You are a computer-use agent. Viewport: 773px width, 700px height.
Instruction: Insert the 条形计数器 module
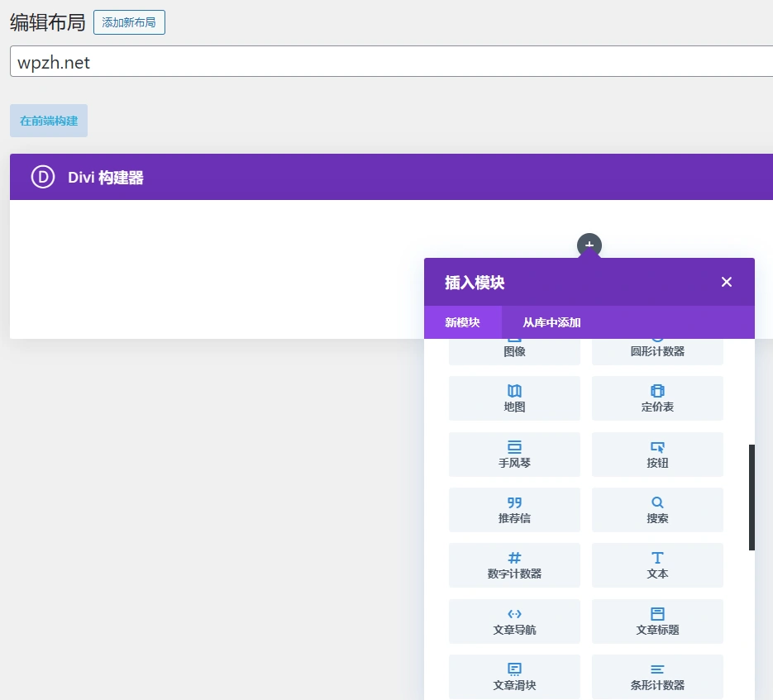click(x=656, y=677)
